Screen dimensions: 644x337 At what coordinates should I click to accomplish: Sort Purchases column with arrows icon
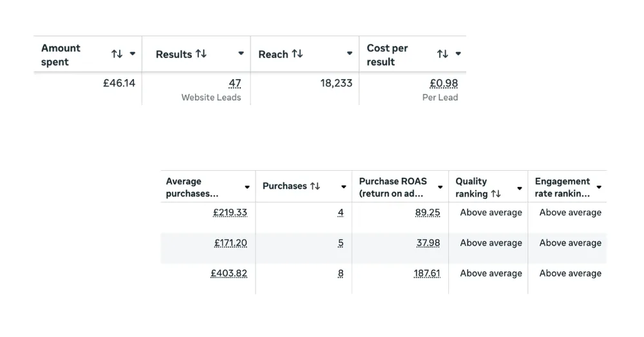(x=315, y=186)
